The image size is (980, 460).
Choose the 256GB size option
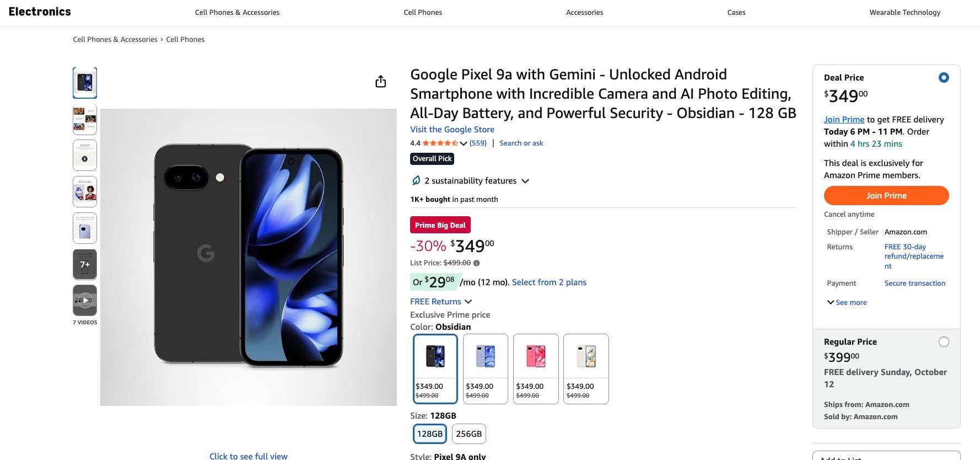coord(469,434)
